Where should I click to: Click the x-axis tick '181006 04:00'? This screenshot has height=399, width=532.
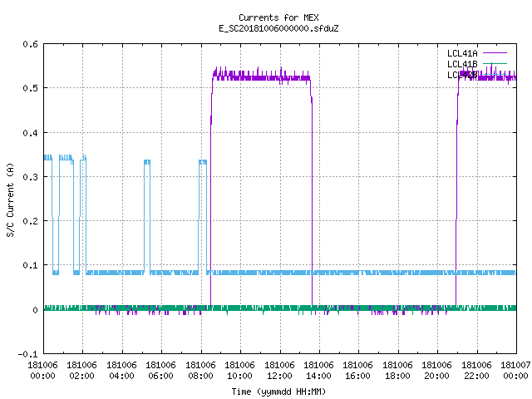[x=122, y=371]
